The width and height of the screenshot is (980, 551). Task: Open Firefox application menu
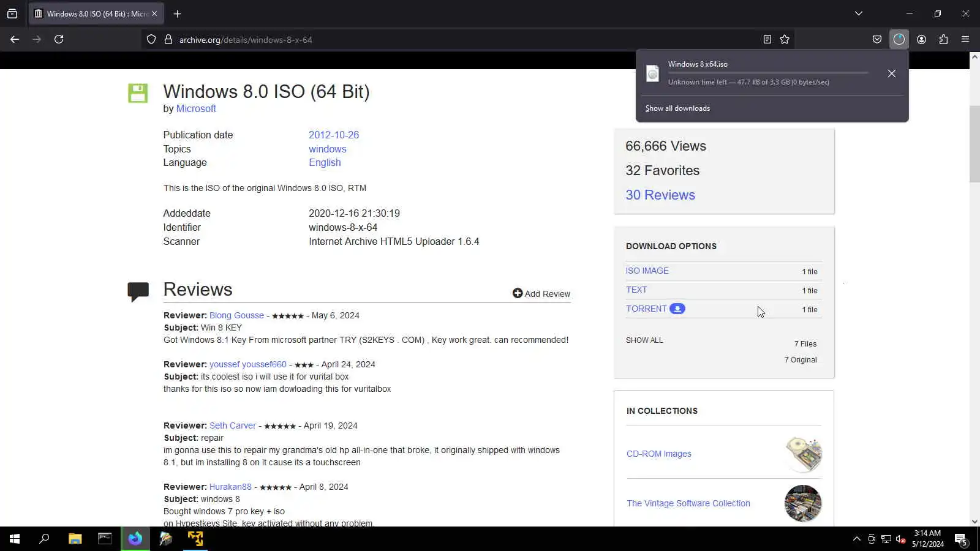[x=965, y=39]
